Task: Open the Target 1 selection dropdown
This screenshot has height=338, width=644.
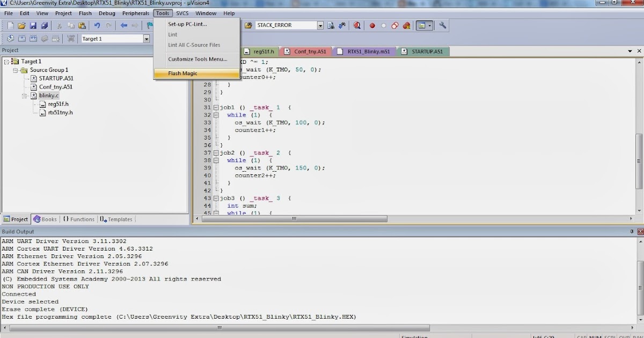Action: pos(147,38)
